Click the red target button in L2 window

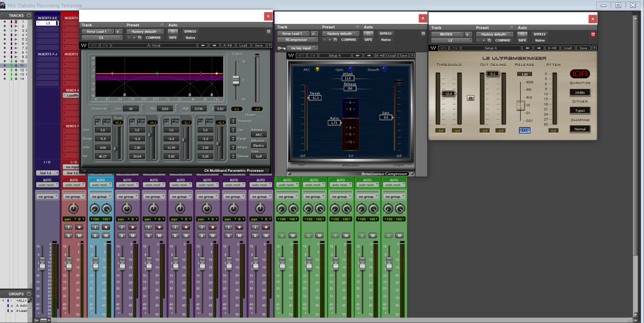point(593,34)
